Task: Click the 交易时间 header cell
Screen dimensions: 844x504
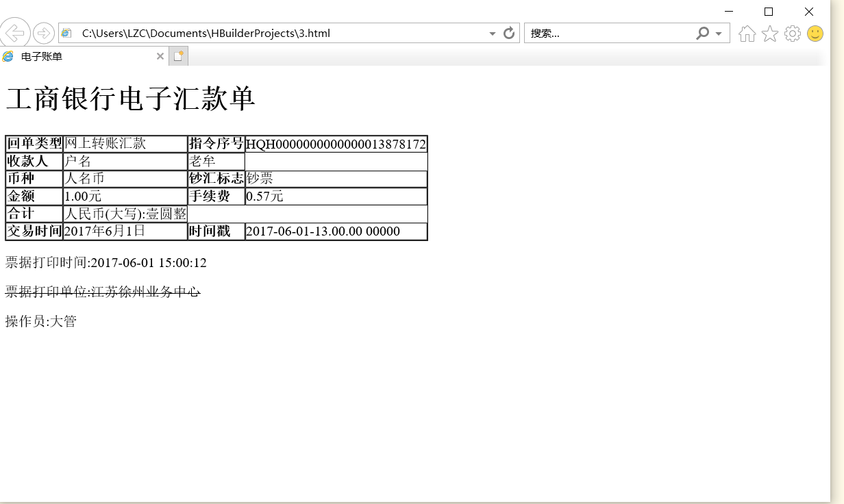Action: (34, 231)
